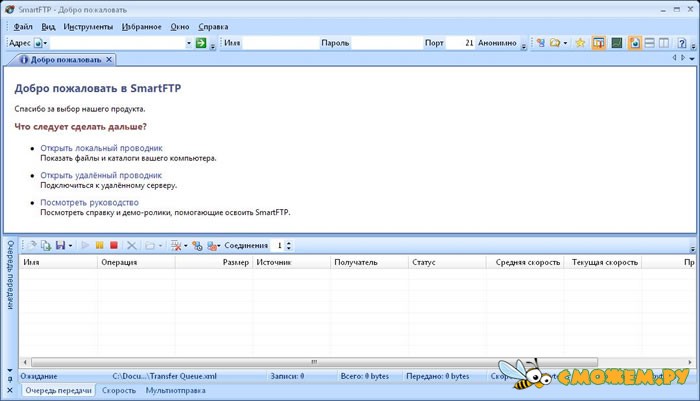This screenshot has height=401, width=700.
Task: Click the queue import icon
Action: click(32, 245)
